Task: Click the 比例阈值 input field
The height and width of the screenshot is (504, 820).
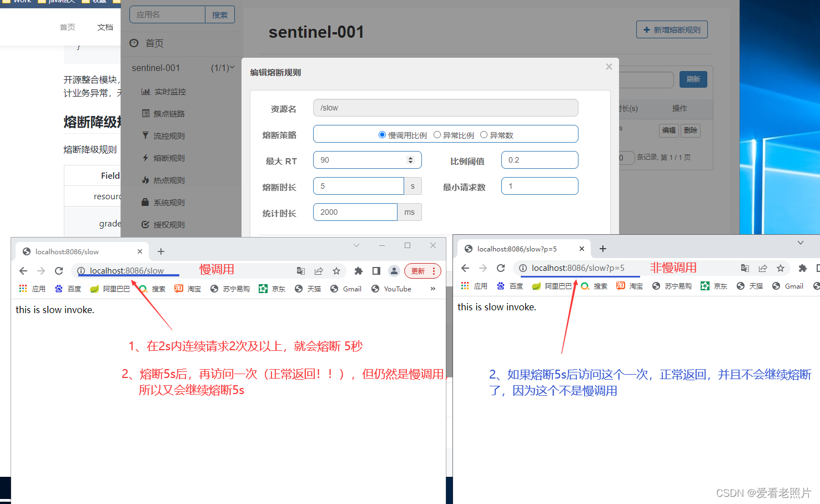Action: coord(539,160)
